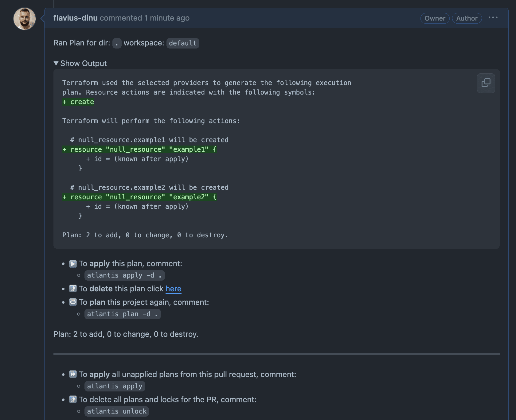Open flavius-dinu's profile picture

[x=24, y=18]
